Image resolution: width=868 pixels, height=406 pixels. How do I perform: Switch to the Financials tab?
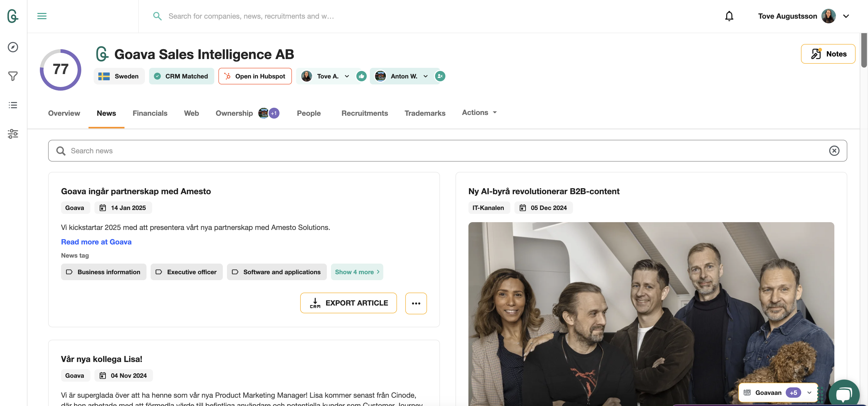pyautogui.click(x=150, y=113)
